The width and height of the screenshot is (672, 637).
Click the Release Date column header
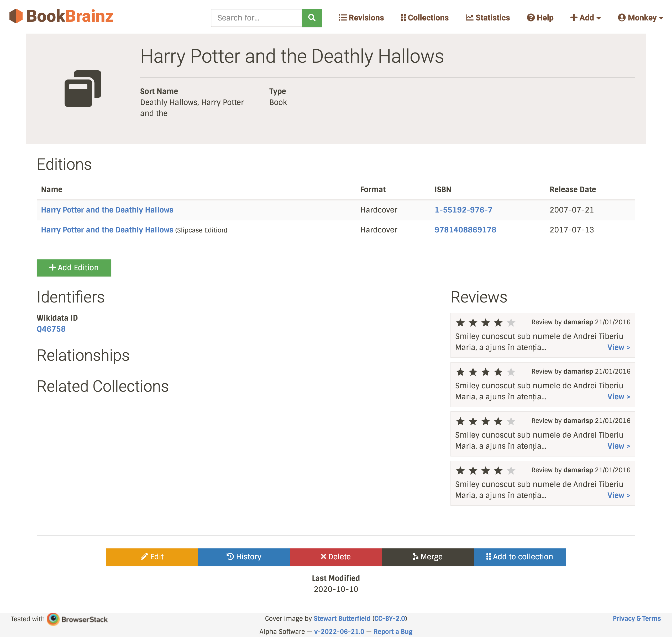tap(573, 189)
